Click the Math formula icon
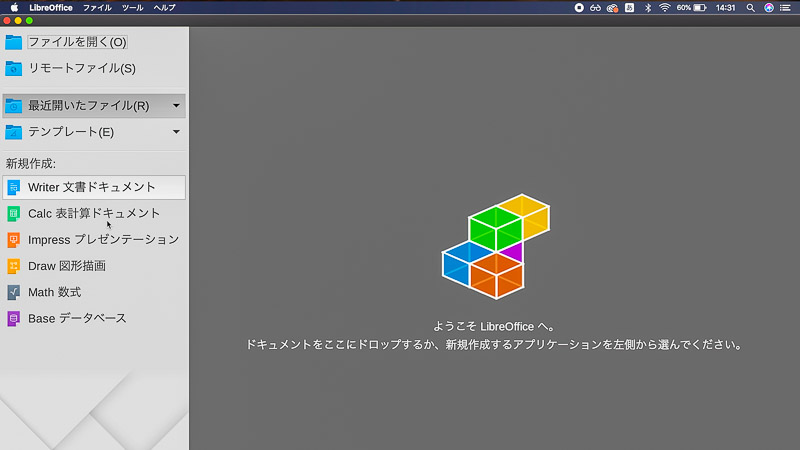The height and width of the screenshot is (450, 800). 14,292
